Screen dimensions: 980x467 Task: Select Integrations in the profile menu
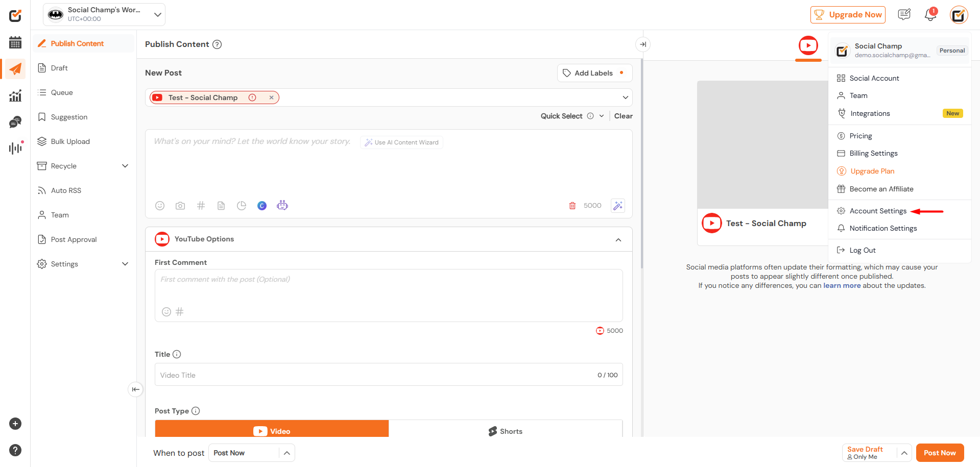click(870, 113)
